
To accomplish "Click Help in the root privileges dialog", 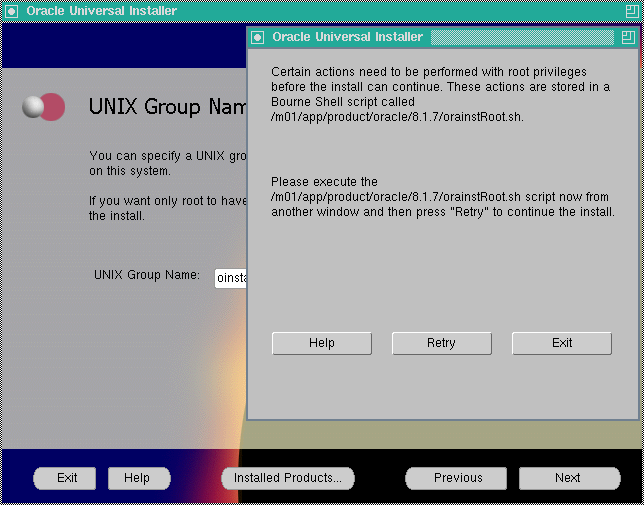I will click(321, 343).
